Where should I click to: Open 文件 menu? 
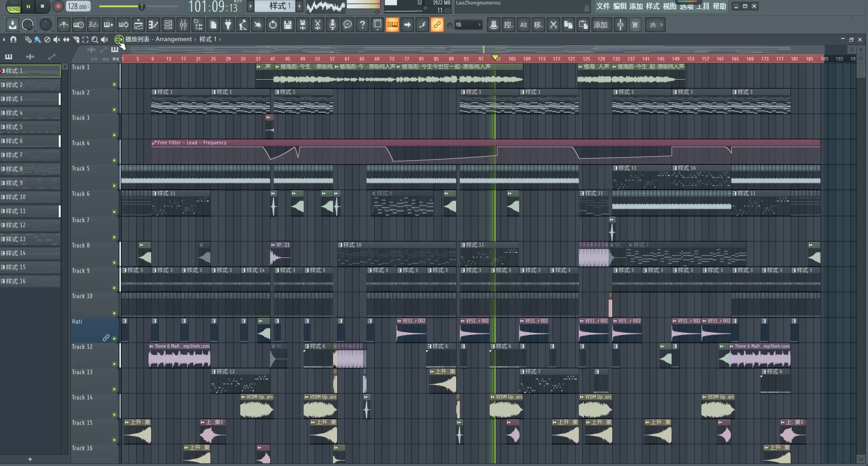point(603,6)
